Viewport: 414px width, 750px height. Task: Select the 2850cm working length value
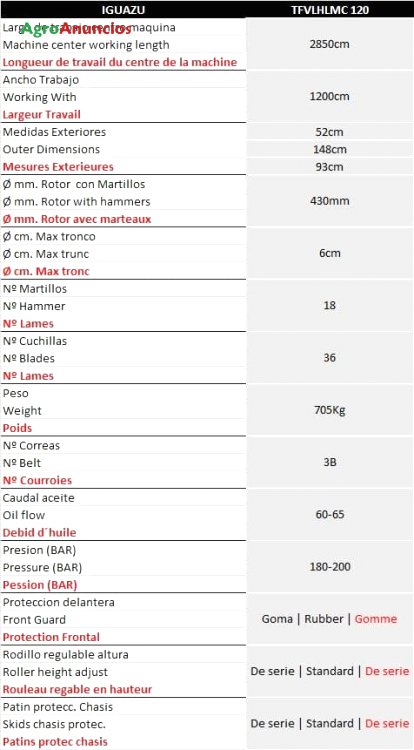point(330,44)
